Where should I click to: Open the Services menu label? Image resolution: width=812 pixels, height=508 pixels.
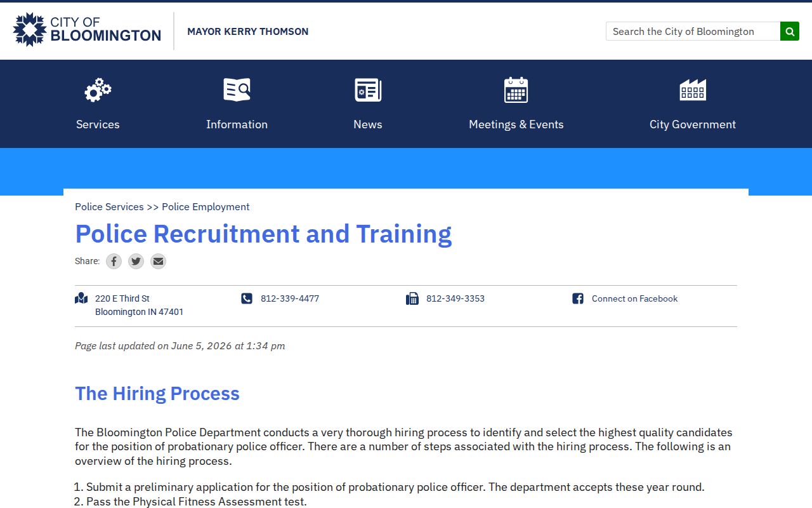[98, 124]
